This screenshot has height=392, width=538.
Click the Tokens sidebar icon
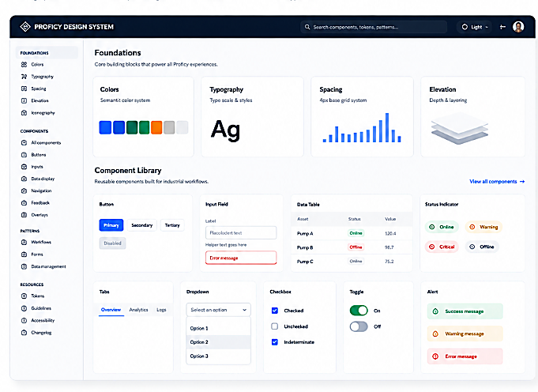click(x=24, y=296)
